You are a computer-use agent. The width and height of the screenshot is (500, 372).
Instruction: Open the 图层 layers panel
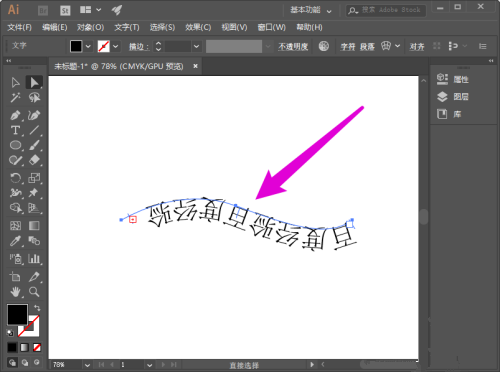(453, 97)
